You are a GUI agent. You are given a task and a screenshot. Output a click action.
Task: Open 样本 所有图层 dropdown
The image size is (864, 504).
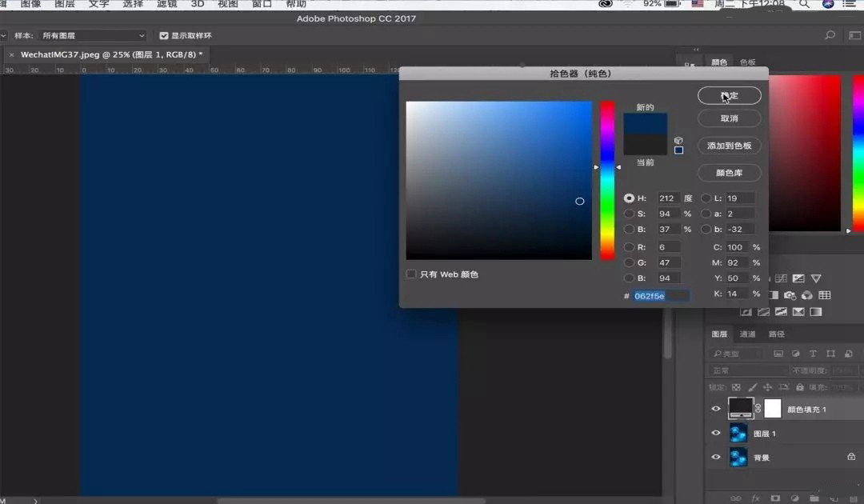(93, 35)
